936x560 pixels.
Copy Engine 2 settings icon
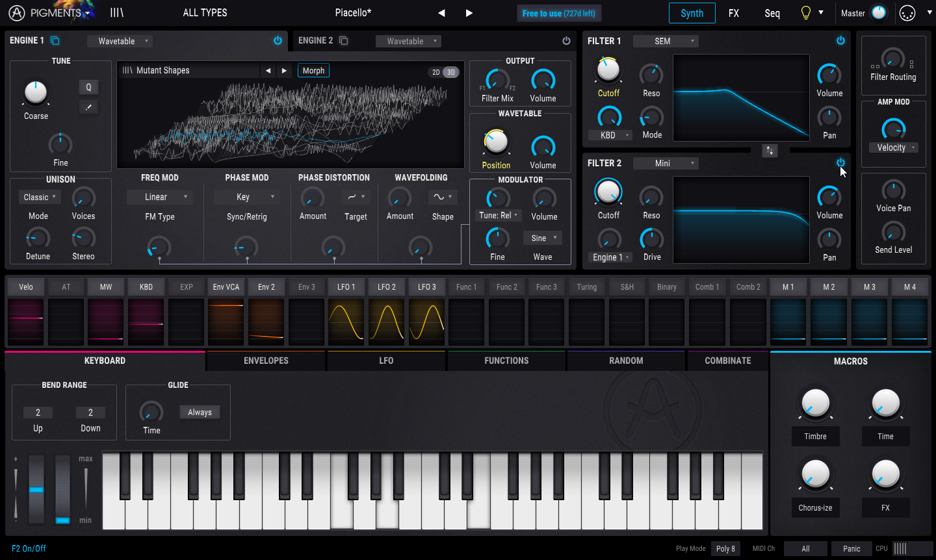(x=344, y=40)
